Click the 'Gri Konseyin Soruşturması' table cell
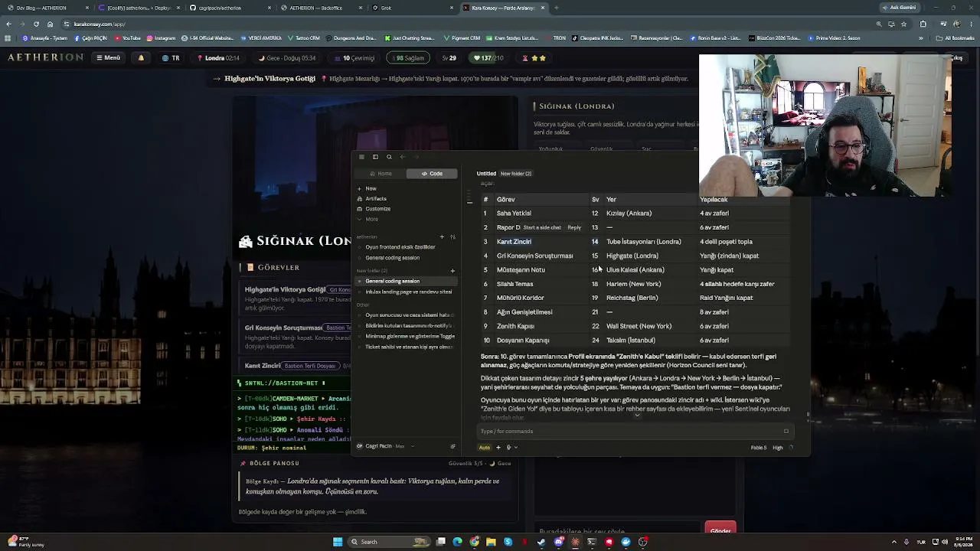980x551 pixels. 534,256
